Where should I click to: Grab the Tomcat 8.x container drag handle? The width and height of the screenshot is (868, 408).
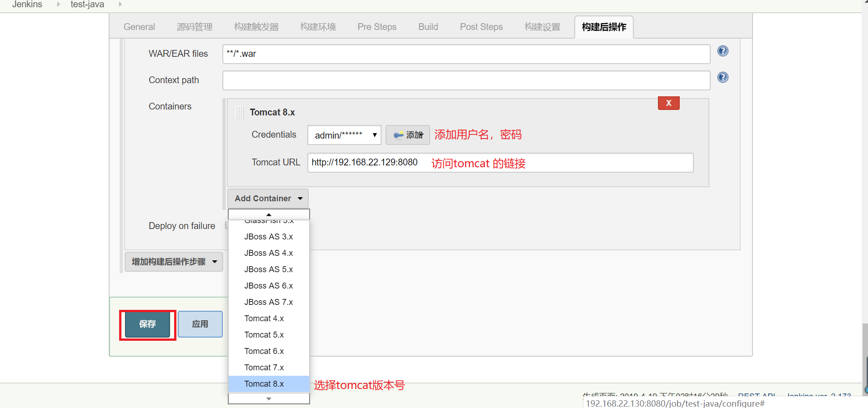click(x=240, y=112)
